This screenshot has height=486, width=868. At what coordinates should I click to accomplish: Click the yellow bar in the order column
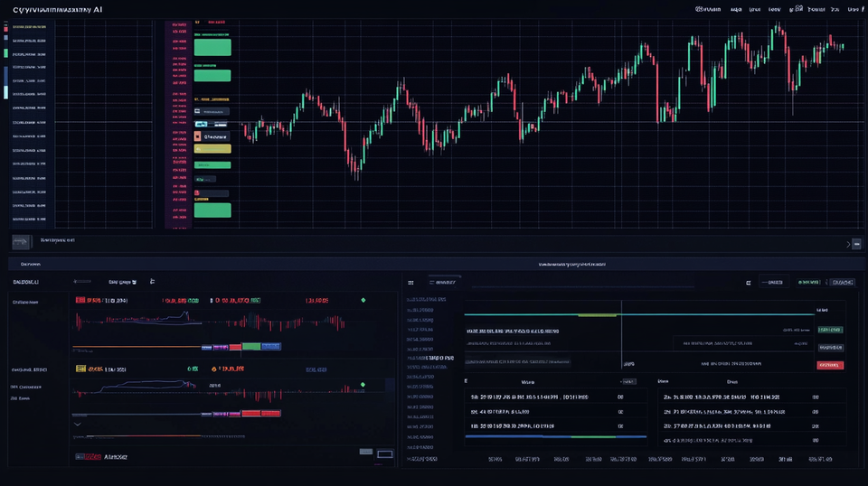point(212,148)
